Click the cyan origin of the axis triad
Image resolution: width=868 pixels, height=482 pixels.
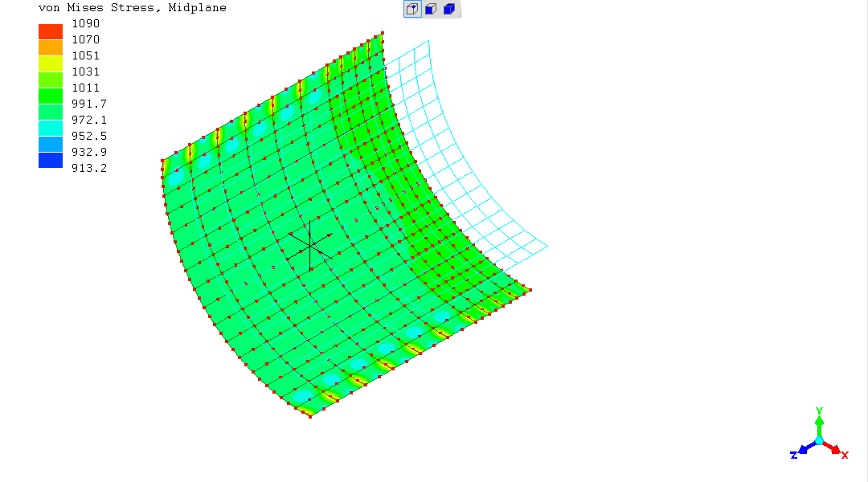(x=819, y=441)
